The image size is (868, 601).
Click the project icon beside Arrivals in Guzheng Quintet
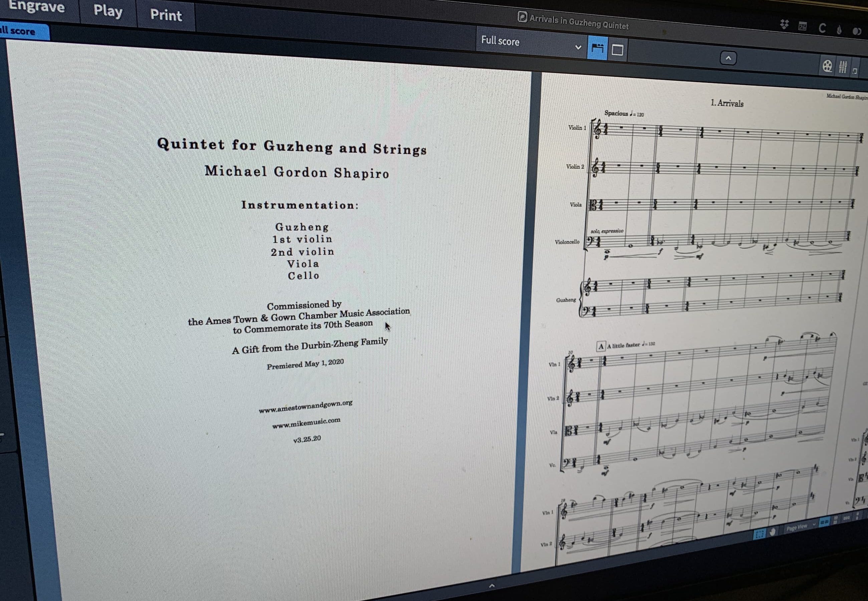(x=522, y=17)
